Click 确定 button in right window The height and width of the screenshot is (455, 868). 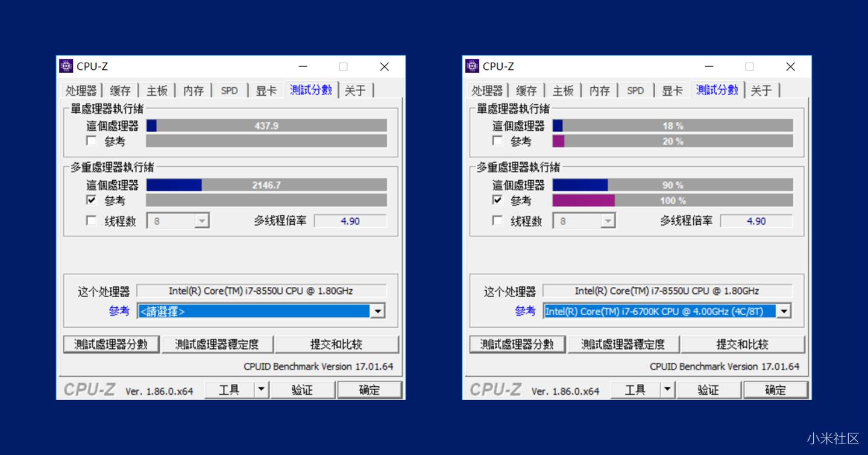pos(776,390)
